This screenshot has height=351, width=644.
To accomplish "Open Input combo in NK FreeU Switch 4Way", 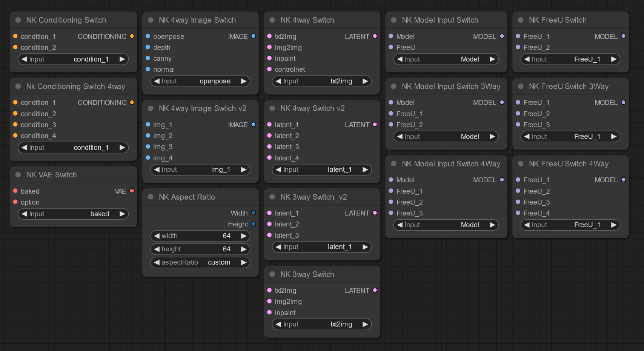I will (x=570, y=225).
